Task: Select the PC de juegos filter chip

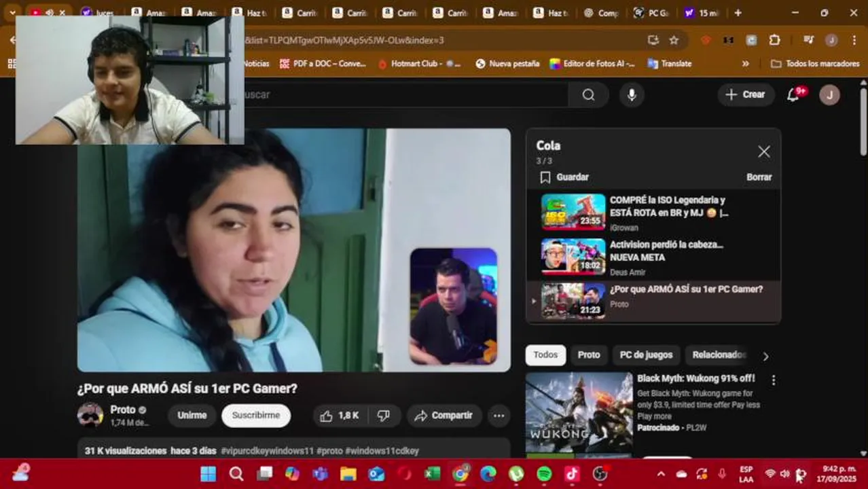Action: [646, 355]
